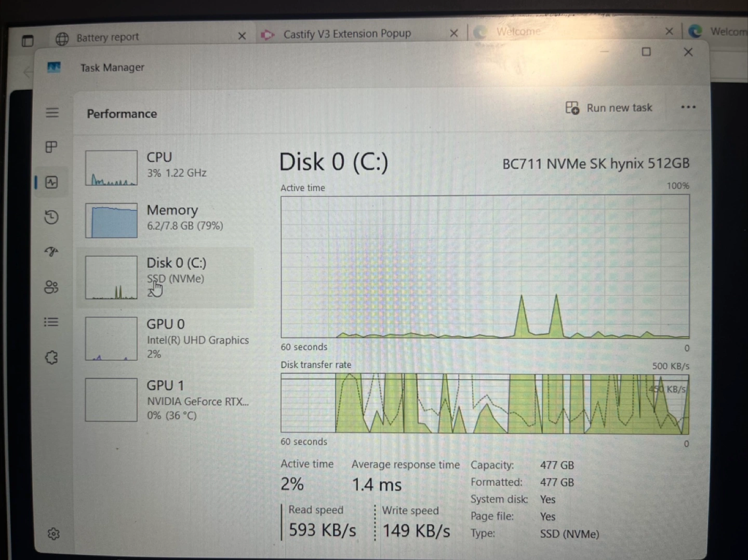Screen dimensions: 748x560
Task: Open Task Manager settings gear icon
Action: pyautogui.click(x=54, y=534)
